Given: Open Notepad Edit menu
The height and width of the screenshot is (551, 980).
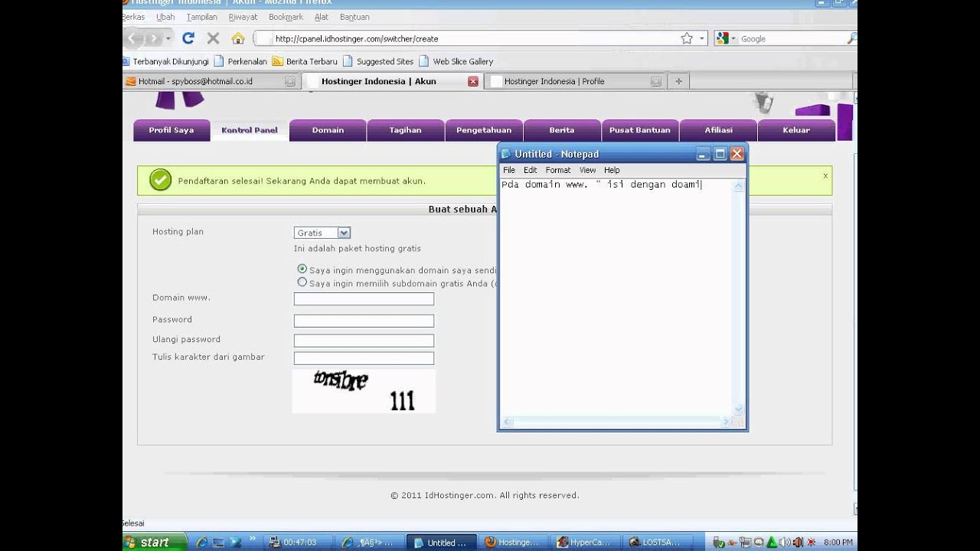Looking at the screenshot, I should [x=530, y=170].
